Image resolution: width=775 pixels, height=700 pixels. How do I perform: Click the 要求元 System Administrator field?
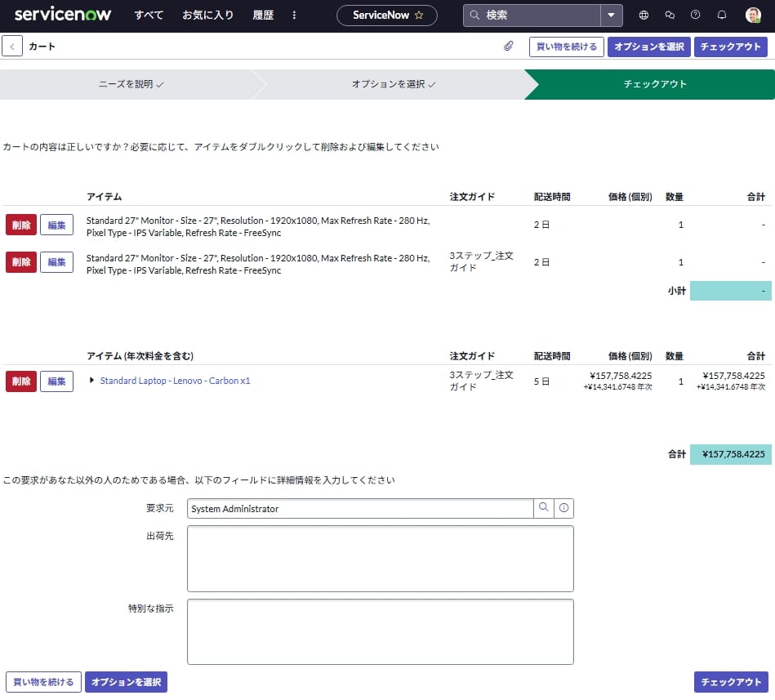(x=360, y=509)
